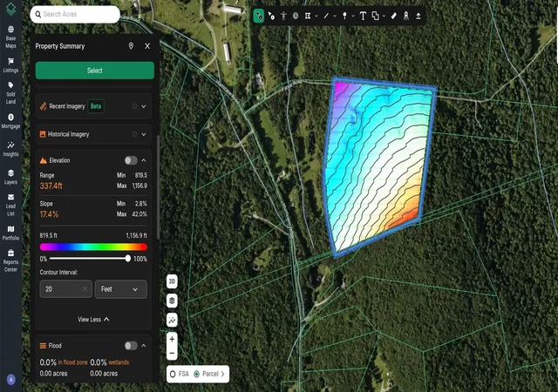Open the Feet units dropdown
This screenshot has height=392, width=558.
[x=121, y=289]
